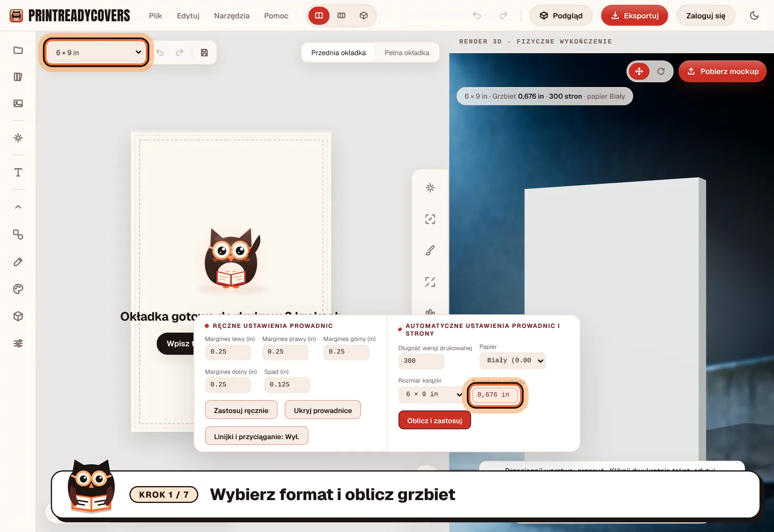Click the owl illustration on cover
Image resolution: width=774 pixels, height=532 pixels.
[x=232, y=259]
